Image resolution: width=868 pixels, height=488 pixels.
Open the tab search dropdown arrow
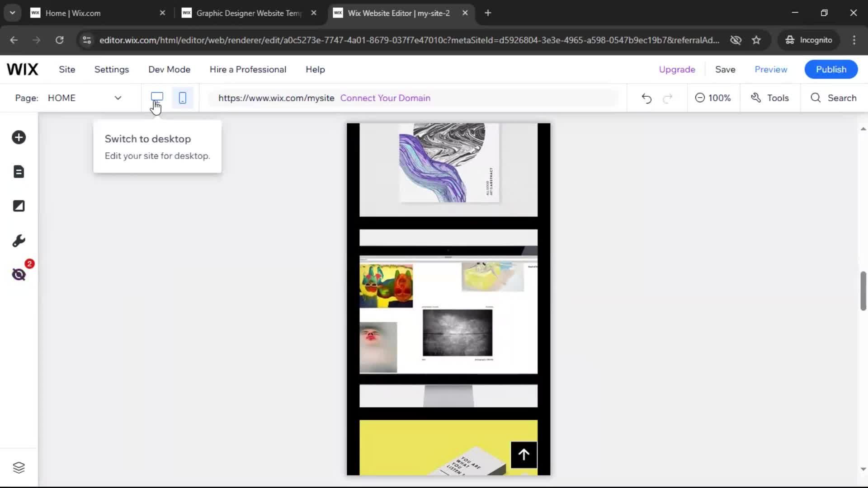(13, 13)
